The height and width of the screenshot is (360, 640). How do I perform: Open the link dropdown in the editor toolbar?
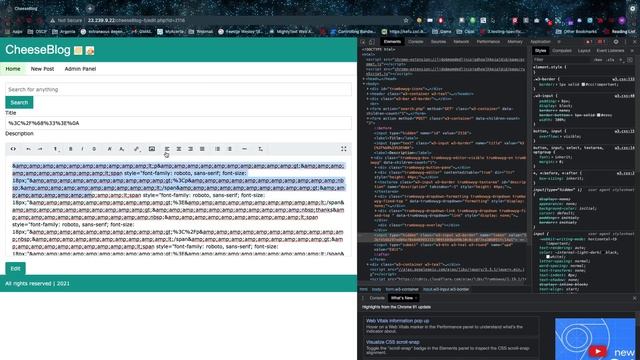point(137,149)
